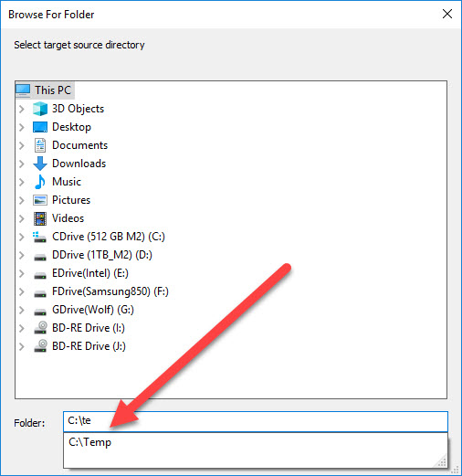Image resolution: width=462 pixels, height=476 pixels.
Task: Close the Browse For Folder dialog
Action: 447,14
